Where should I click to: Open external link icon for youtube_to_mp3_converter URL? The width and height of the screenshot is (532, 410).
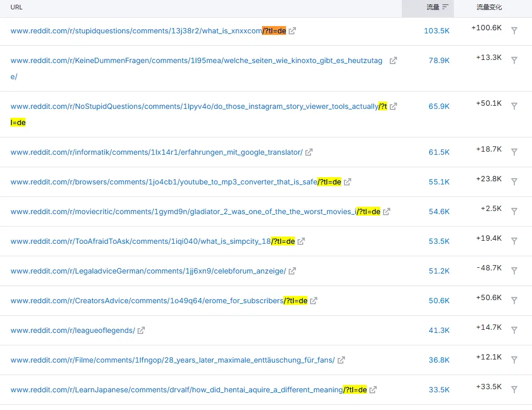tap(348, 182)
